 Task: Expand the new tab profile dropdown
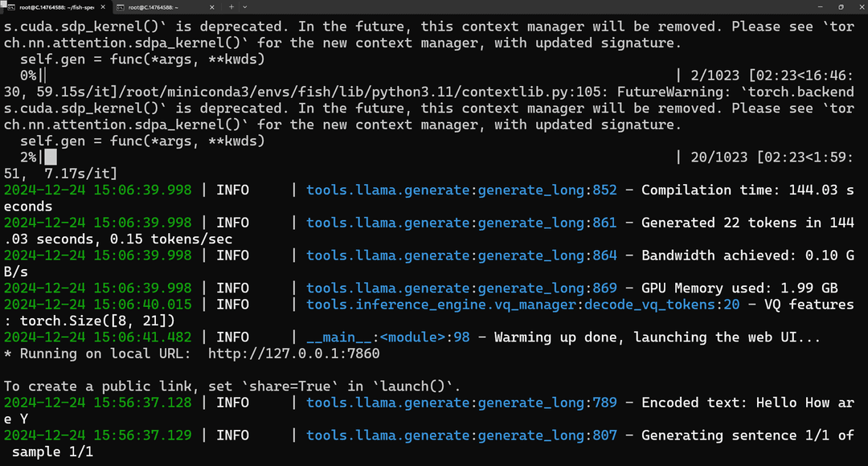(244, 7)
